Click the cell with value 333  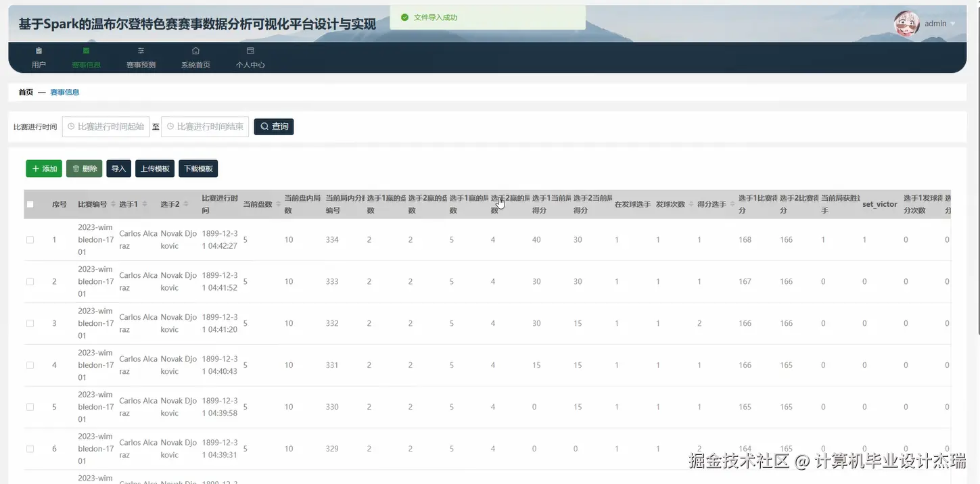(x=332, y=282)
